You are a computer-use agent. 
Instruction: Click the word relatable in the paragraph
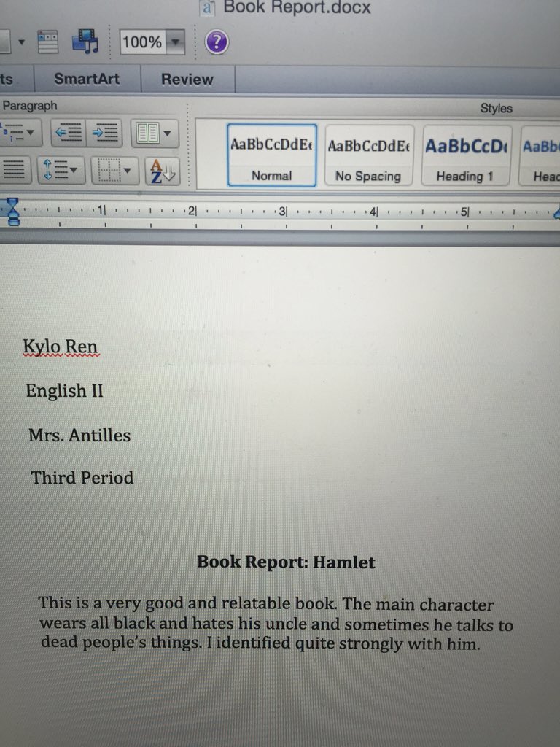[x=256, y=603]
